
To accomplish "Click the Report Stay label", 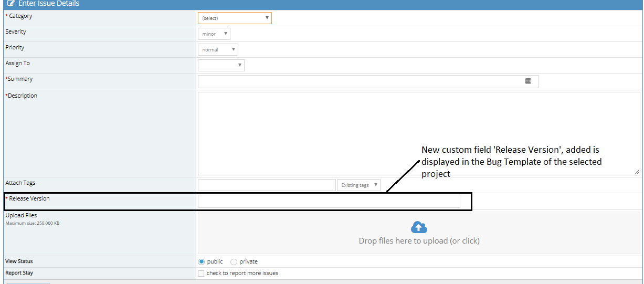I will point(19,273).
